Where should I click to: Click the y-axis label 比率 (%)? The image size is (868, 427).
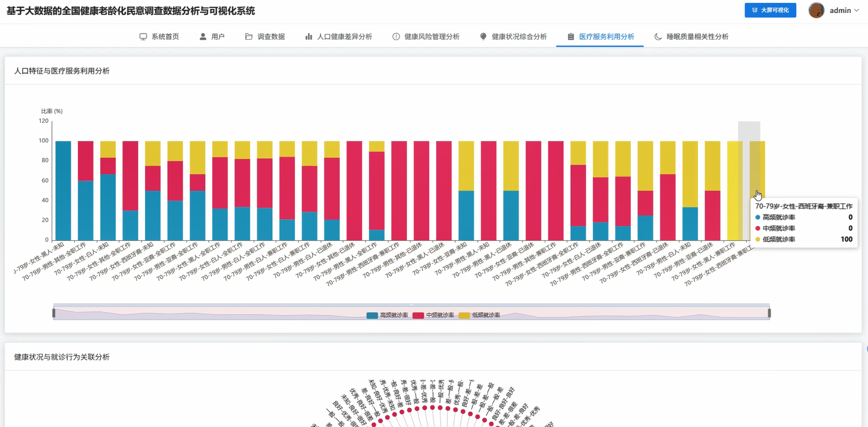52,111
